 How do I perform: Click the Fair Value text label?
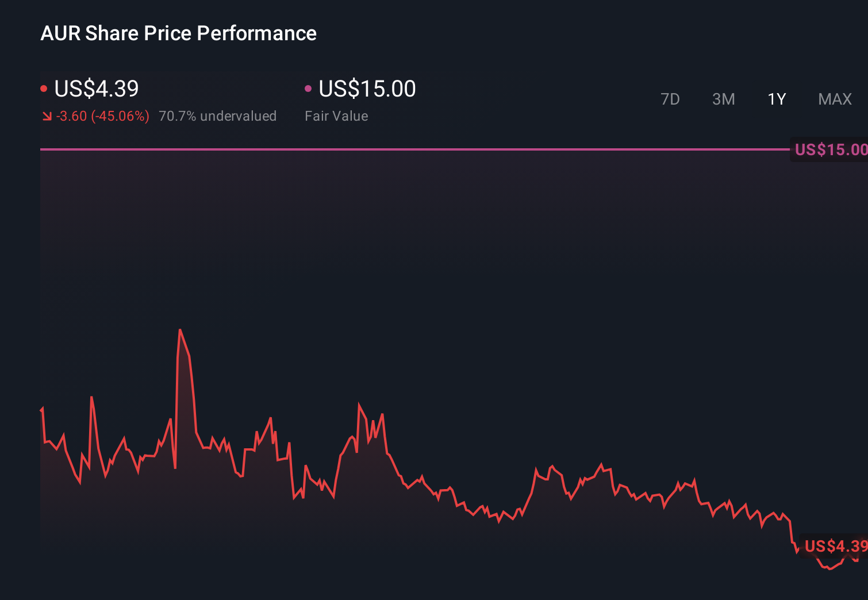336,116
